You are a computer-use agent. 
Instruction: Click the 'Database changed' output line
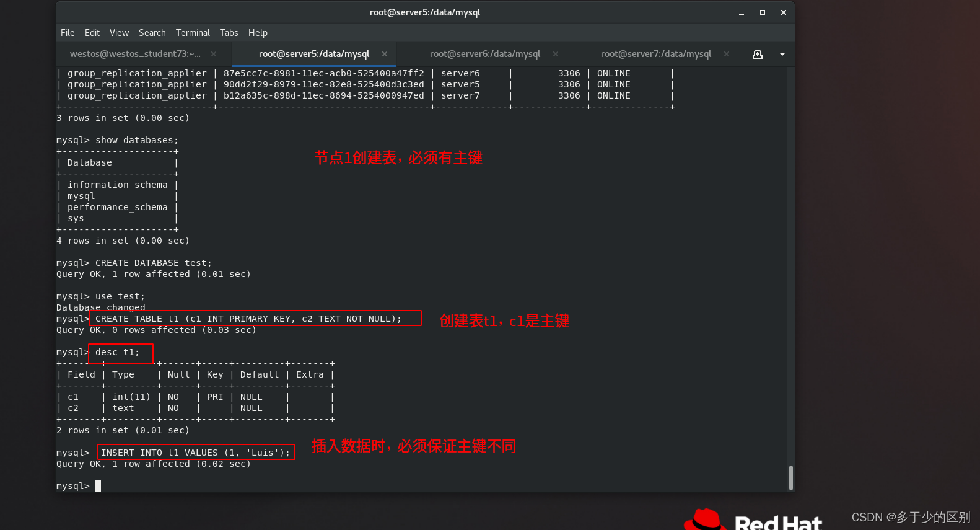(101, 307)
